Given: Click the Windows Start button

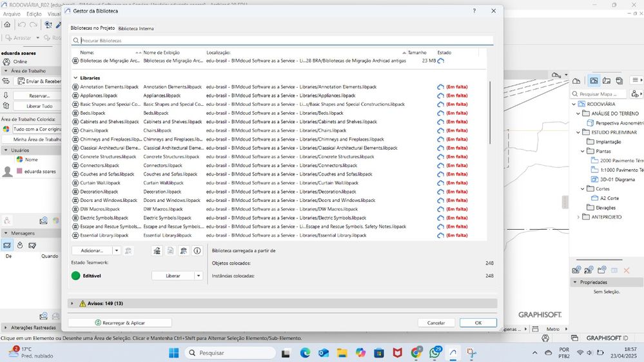Looking at the screenshot, I should 174,352.
